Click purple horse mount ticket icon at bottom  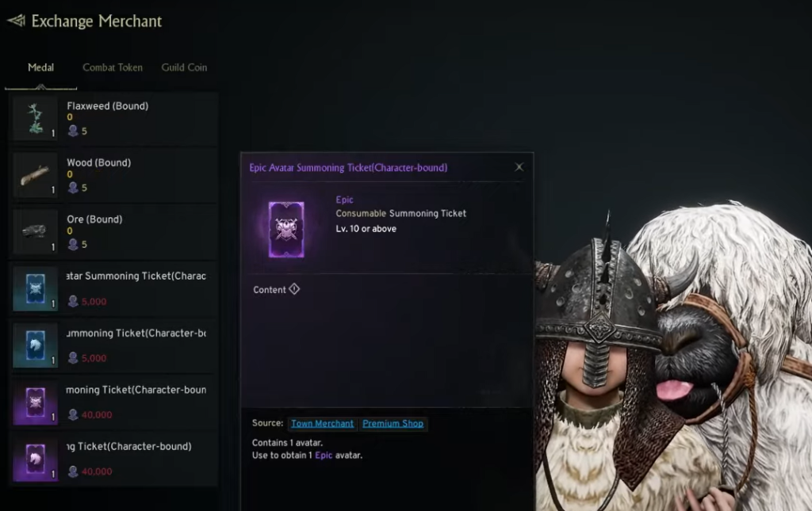[35, 459]
